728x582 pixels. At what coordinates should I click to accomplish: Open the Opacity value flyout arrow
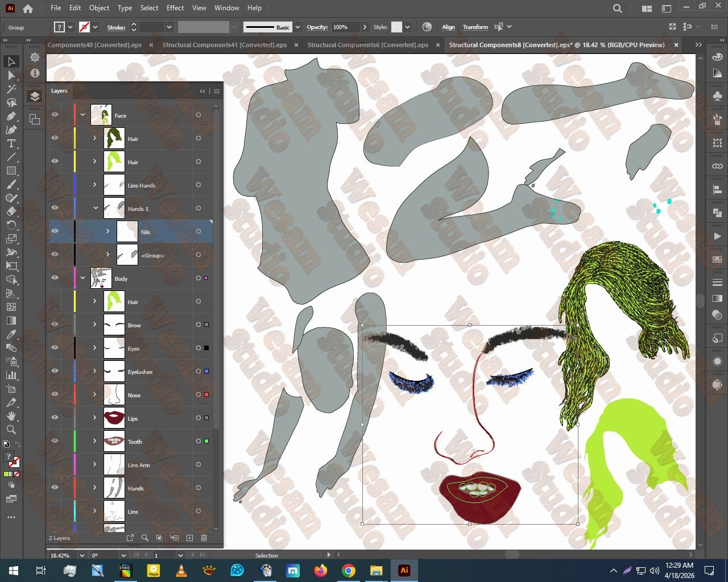point(365,27)
